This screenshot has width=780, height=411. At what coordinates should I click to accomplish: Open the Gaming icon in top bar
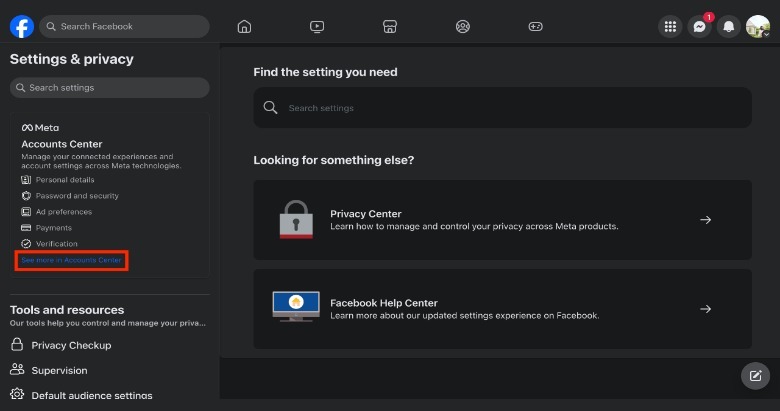coord(535,26)
